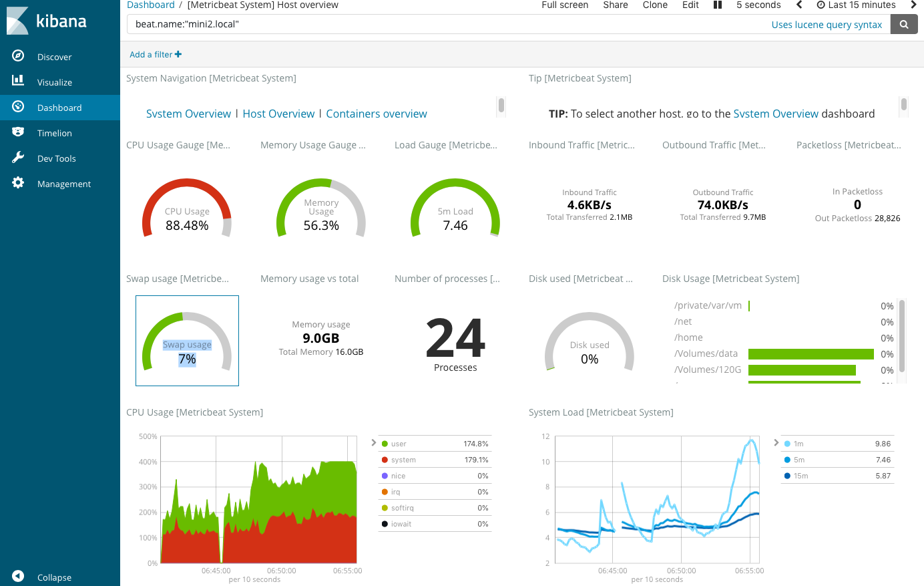
Task: Open the 5 seconds refresh interval picker
Action: [x=758, y=5]
